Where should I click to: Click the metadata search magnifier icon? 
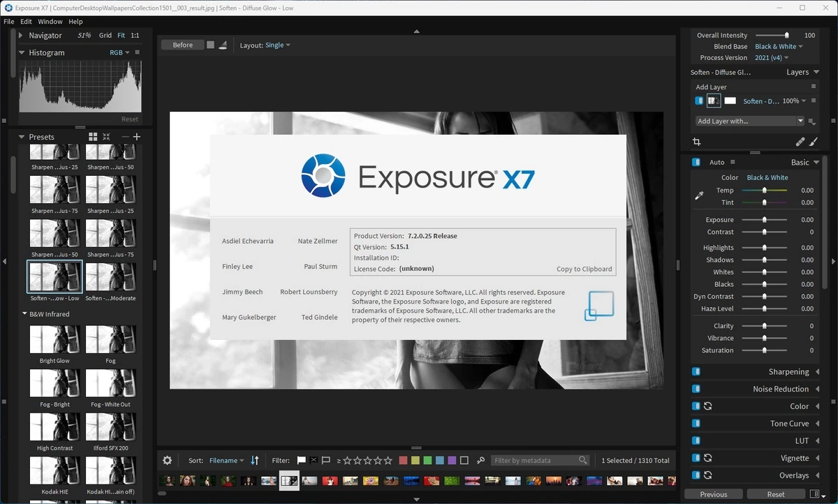[583, 460]
